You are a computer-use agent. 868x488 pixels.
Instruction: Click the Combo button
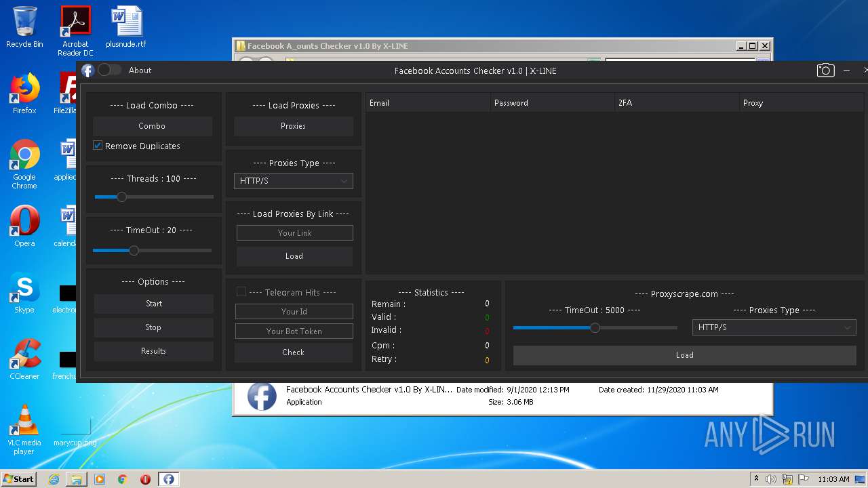[x=153, y=126]
